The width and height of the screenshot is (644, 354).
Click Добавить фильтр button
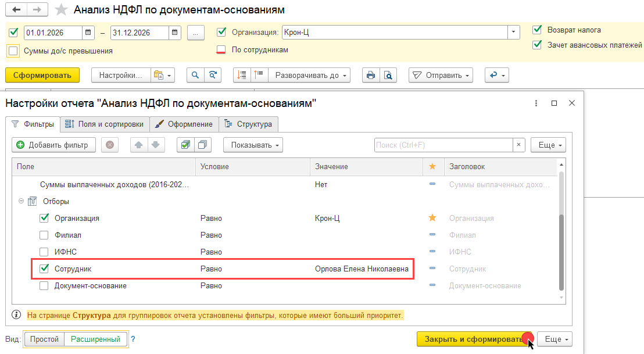[x=53, y=145]
